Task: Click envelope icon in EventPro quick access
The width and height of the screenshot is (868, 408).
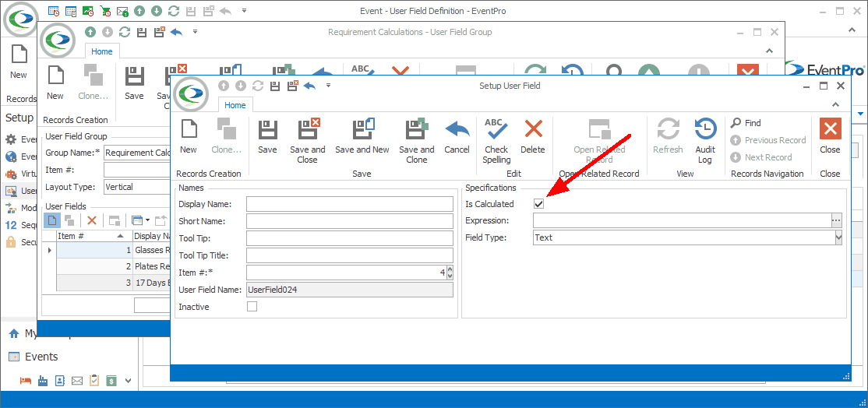Action: pos(122,10)
